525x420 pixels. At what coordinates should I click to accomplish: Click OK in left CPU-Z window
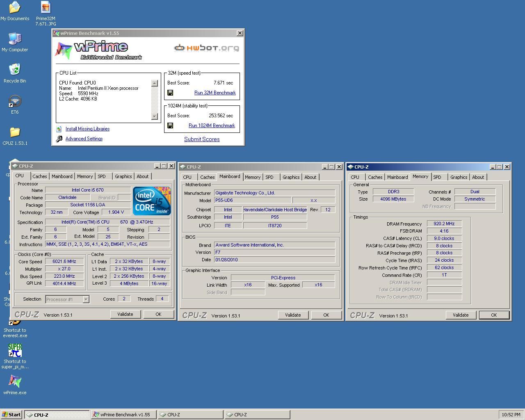tap(158, 314)
